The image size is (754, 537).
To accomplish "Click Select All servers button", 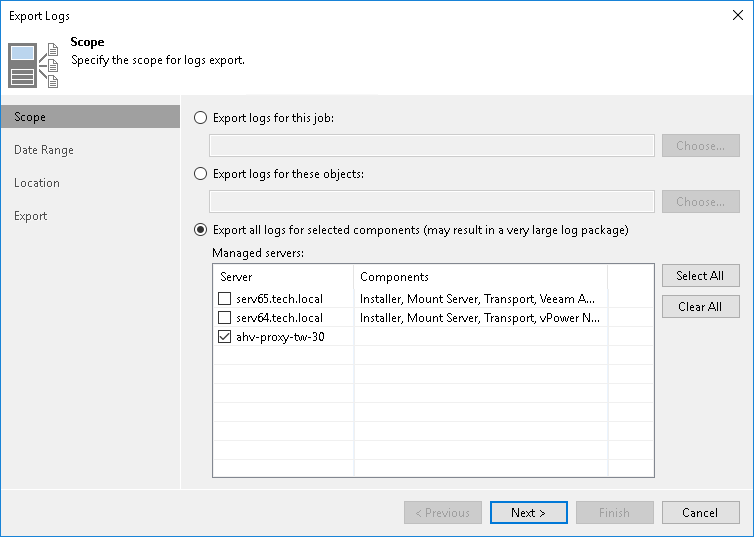I will pyautogui.click(x=701, y=275).
